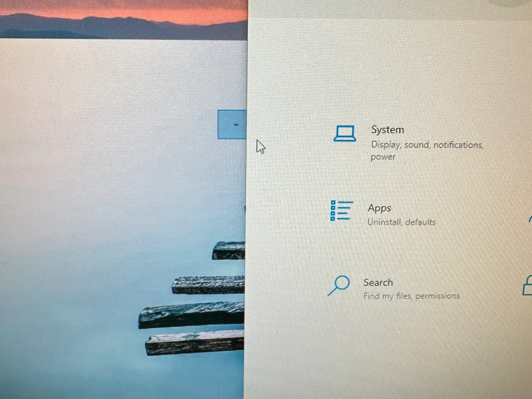Click the "Uninstall, defaults" description text
Screen dimensions: 532x399
[x=401, y=222]
